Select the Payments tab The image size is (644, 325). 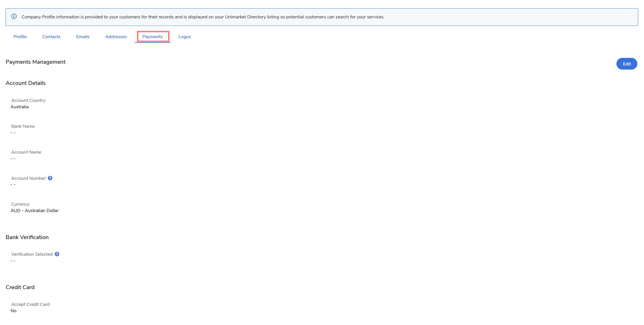[x=153, y=37]
